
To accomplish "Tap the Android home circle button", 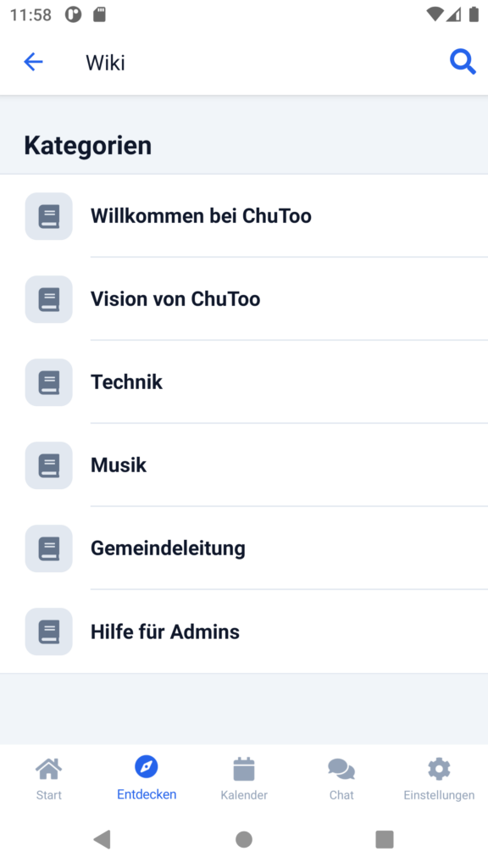I will [244, 839].
